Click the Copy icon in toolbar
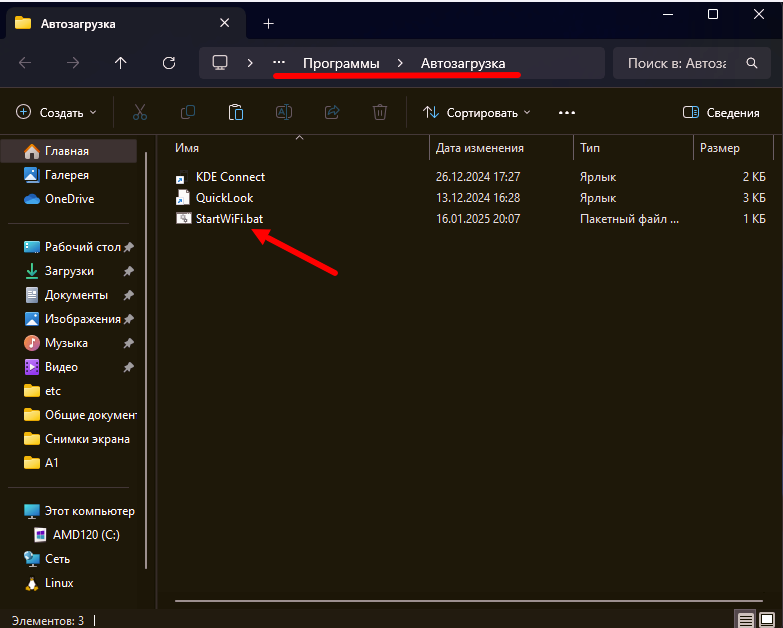783x628 pixels. click(x=188, y=113)
